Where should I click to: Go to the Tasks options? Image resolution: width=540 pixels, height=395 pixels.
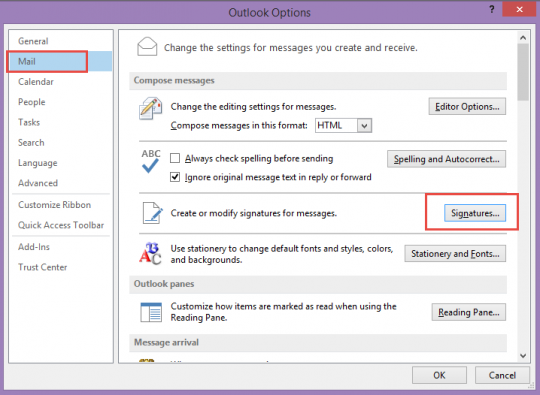[61, 122]
